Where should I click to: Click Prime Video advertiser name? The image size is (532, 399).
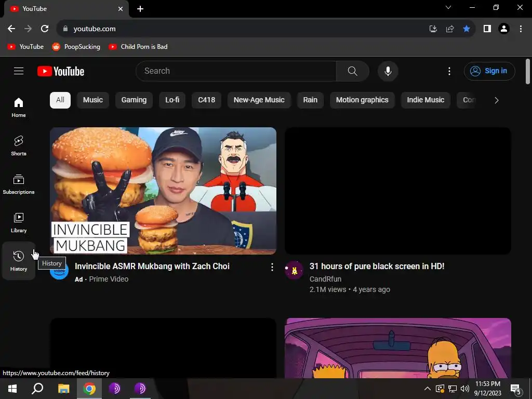click(x=109, y=279)
